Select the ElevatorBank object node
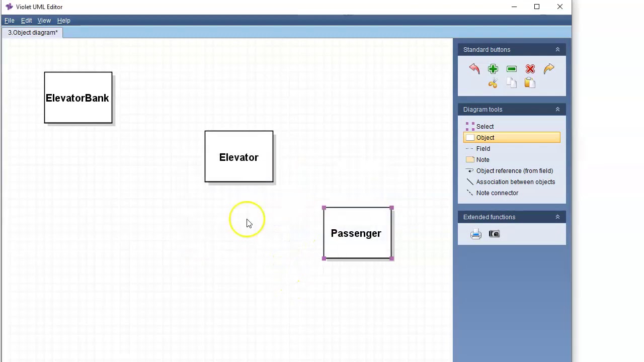Image resolution: width=644 pixels, height=362 pixels. 78,98
